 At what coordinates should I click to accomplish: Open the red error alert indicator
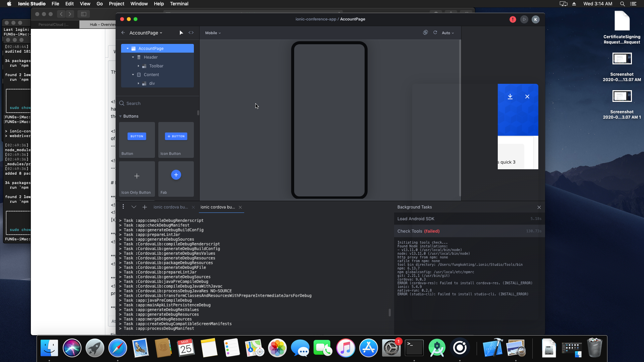point(513,19)
